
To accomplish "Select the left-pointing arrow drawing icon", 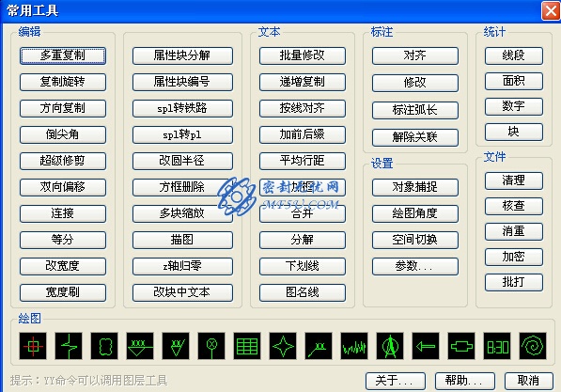I will coord(426,346).
